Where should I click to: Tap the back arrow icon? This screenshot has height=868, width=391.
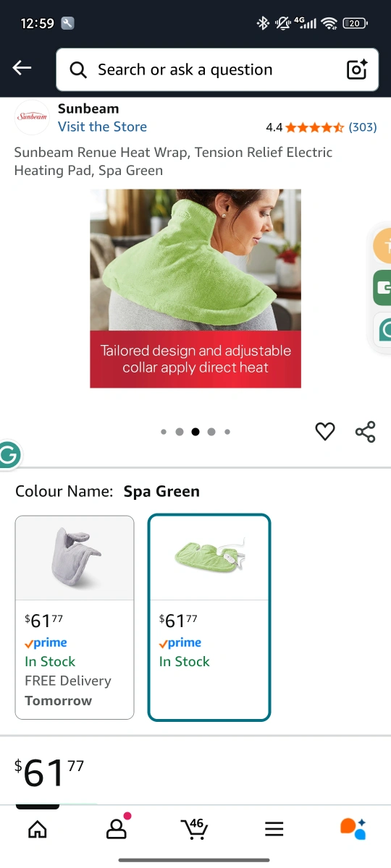coord(22,68)
